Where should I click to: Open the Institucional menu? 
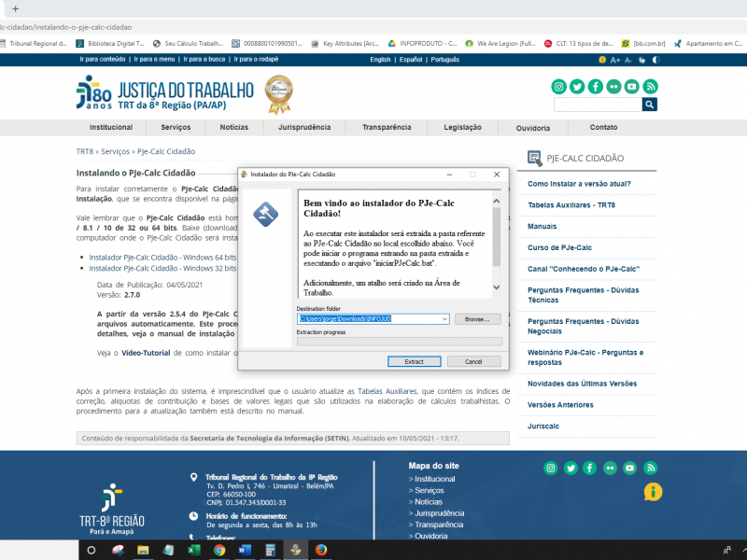point(111,127)
